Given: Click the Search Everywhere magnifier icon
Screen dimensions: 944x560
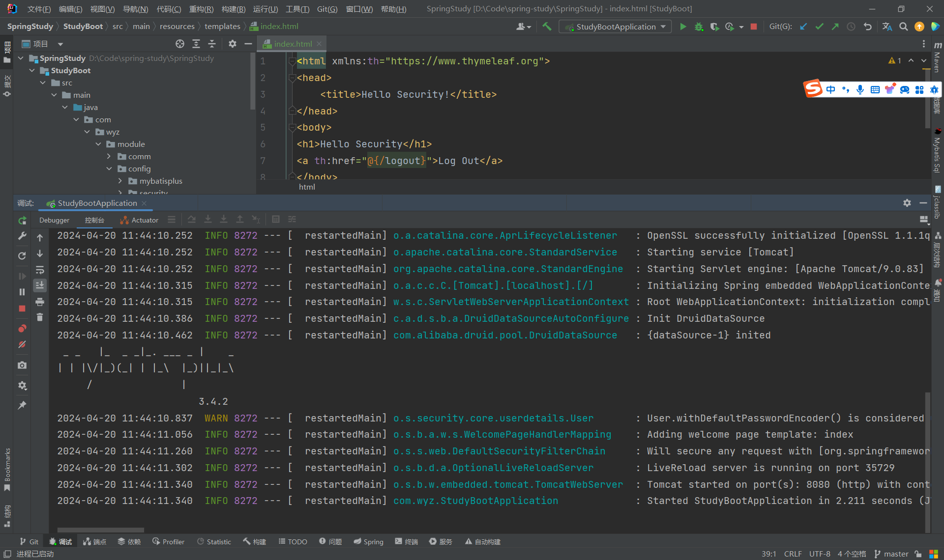Looking at the screenshot, I should pyautogui.click(x=903, y=27).
